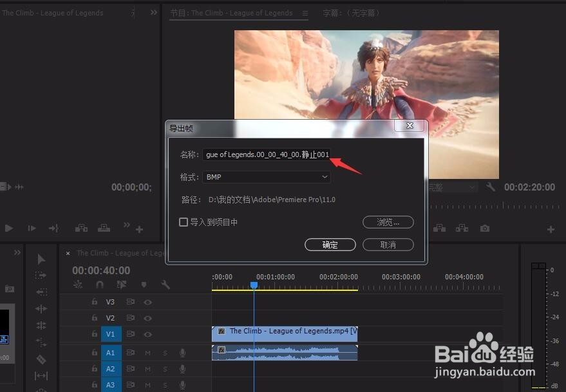
Task: Enable voice-over record on A1
Action: pos(183,353)
